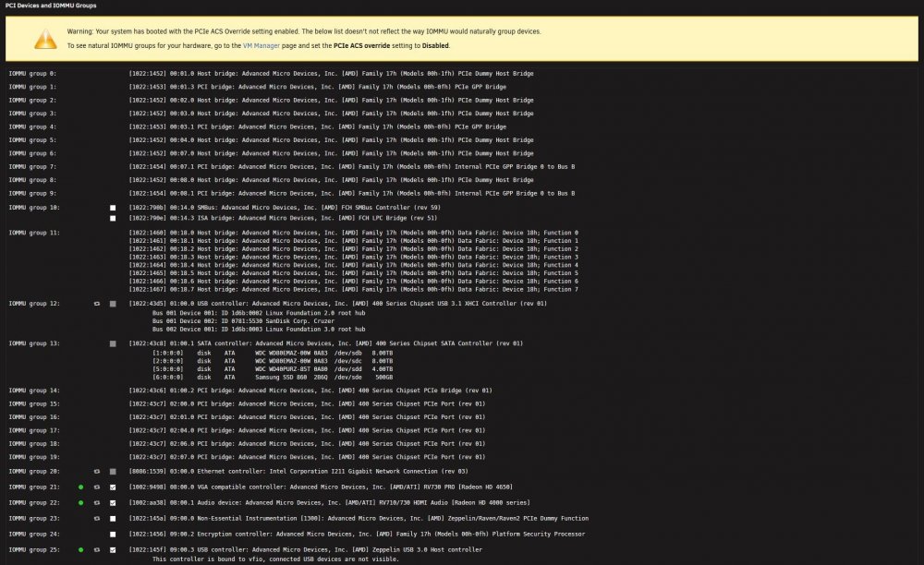Click the yellow warning triangle icon

click(x=45, y=39)
